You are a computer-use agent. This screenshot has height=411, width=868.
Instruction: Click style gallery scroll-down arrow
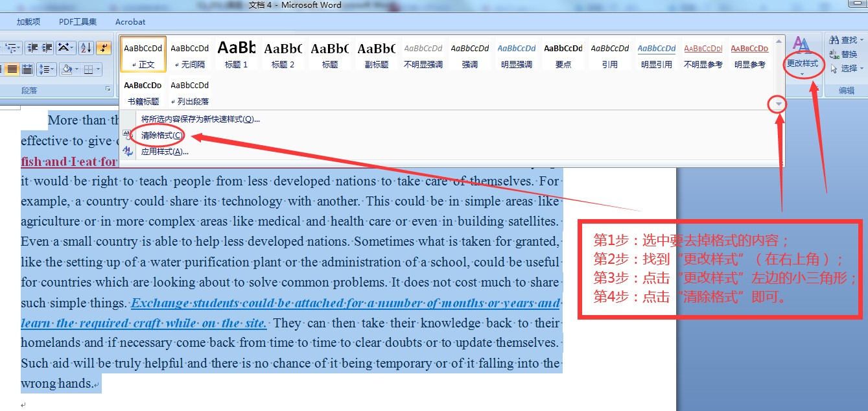[x=779, y=104]
